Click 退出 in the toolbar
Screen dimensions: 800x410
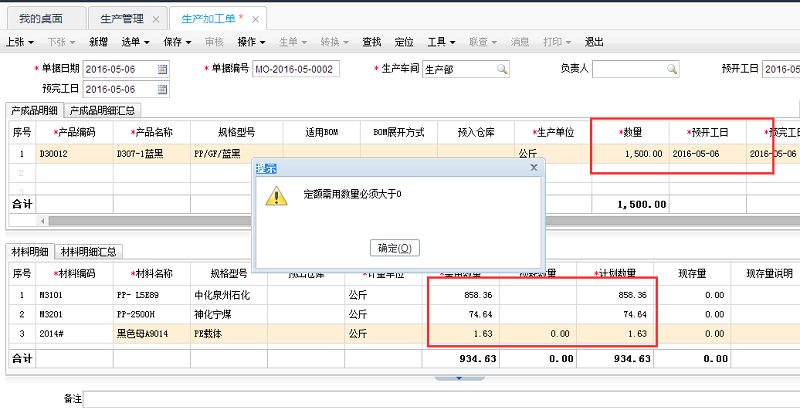click(x=594, y=42)
